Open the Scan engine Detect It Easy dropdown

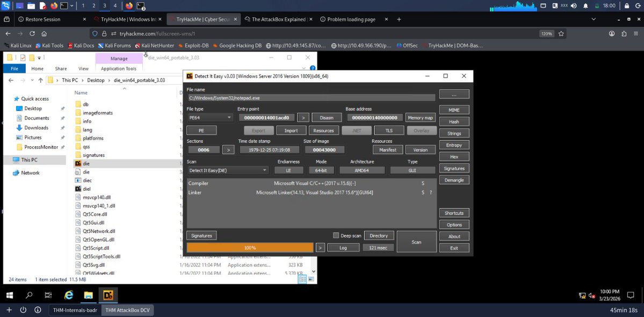pyautogui.click(x=228, y=170)
